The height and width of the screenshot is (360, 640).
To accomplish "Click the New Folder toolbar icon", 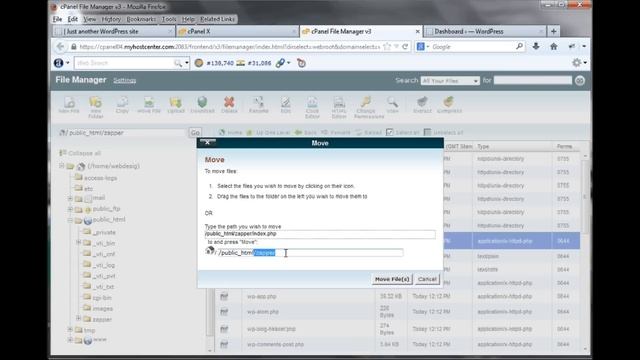I will tap(96, 107).
